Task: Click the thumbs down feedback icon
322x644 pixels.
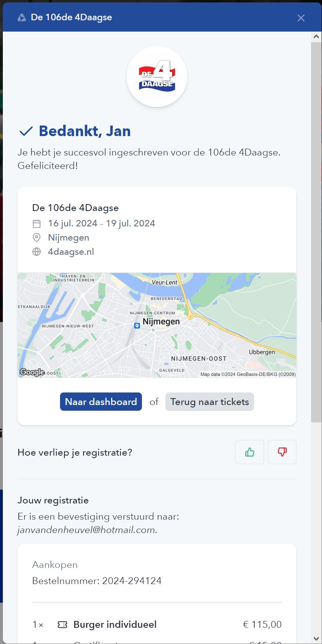Action: 282,452
